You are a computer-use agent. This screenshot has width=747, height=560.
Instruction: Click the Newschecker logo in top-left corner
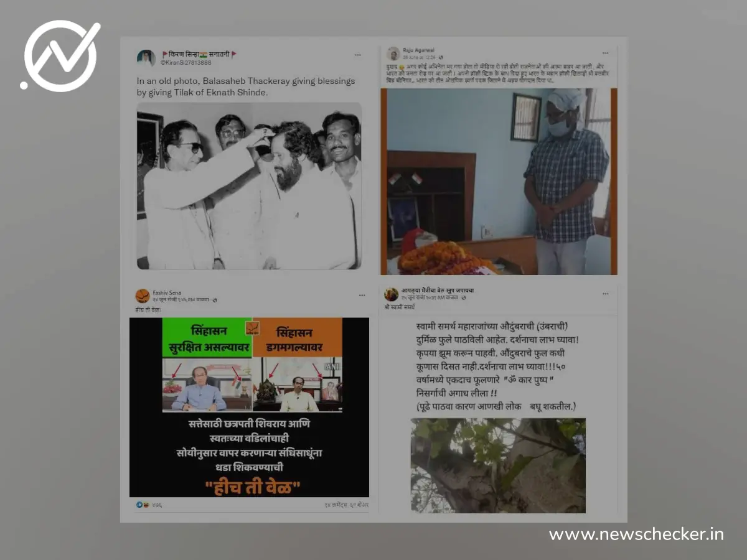(60, 56)
